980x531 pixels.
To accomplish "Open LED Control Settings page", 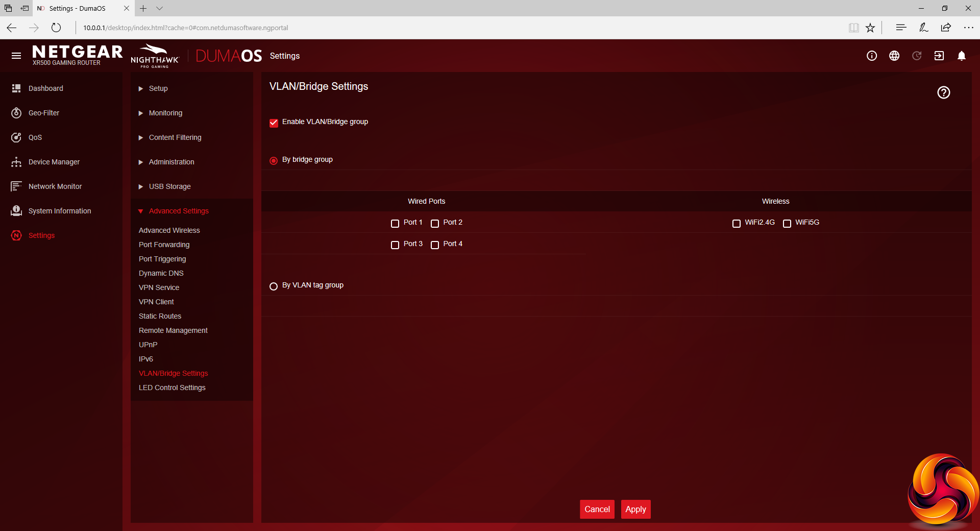I will pyautogui.click(x=173, y=388).
